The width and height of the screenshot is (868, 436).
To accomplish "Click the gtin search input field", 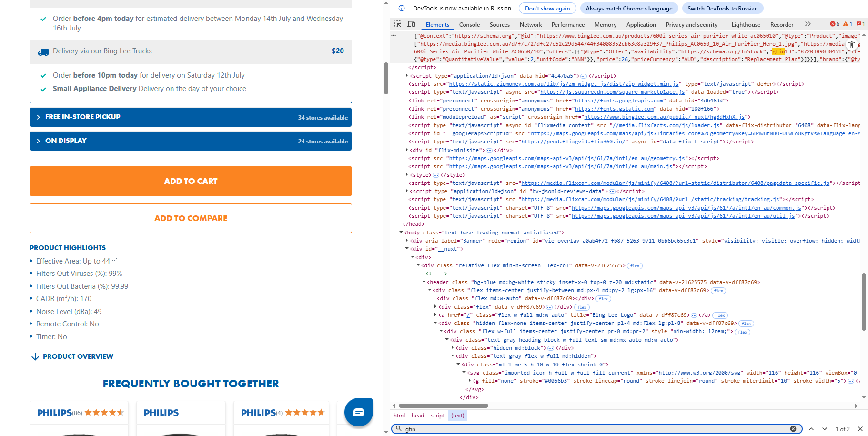I will coord(596,429).
